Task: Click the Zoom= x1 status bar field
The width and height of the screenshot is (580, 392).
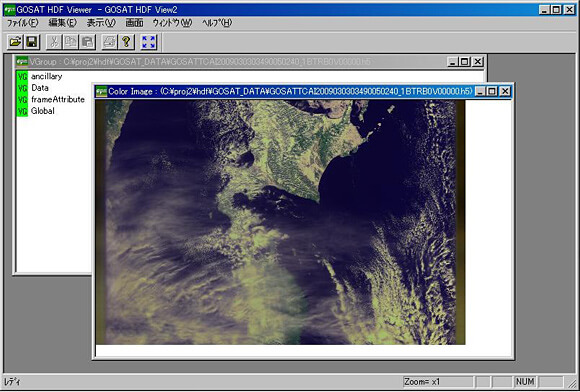Action: coord(438,382)
